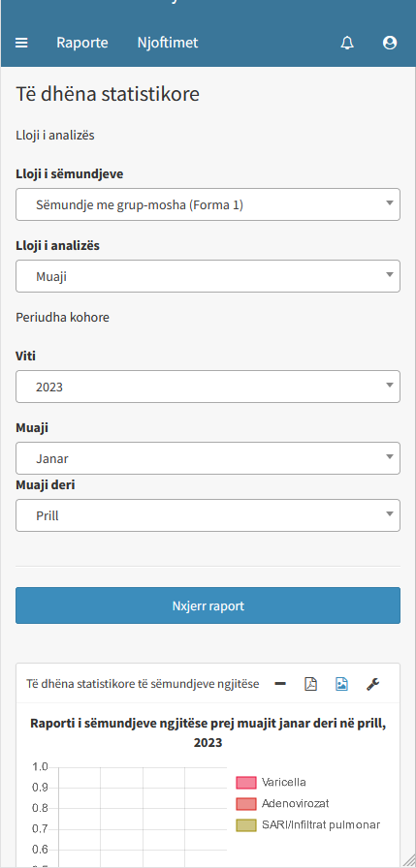This screenshot has width=416, height=868.
Task: Open the Muaji dropdown showing Janar
Action: pyautogui.click(x=208, y=458)
